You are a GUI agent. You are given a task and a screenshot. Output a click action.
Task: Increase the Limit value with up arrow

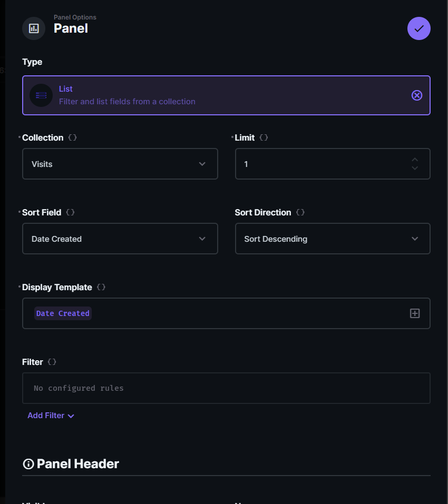pos(415,160)
